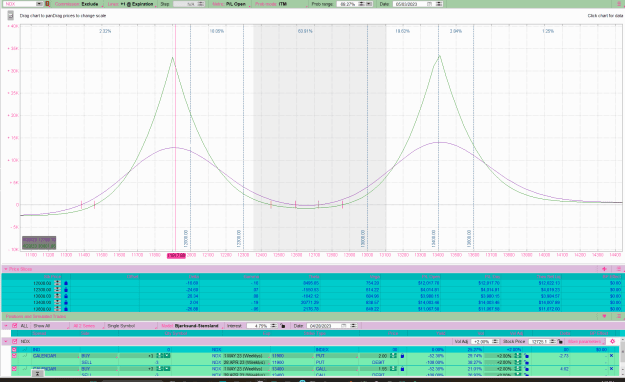625x382 pixels.
Task: Open the Positions and Simulated Trades menu icon
Action: click(x=619, y=316)
